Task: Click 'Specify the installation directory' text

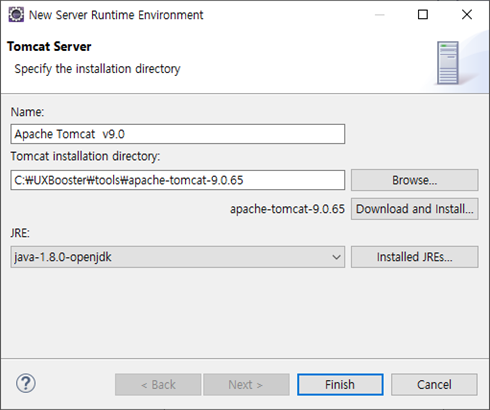Action: [x=97, y=69]
